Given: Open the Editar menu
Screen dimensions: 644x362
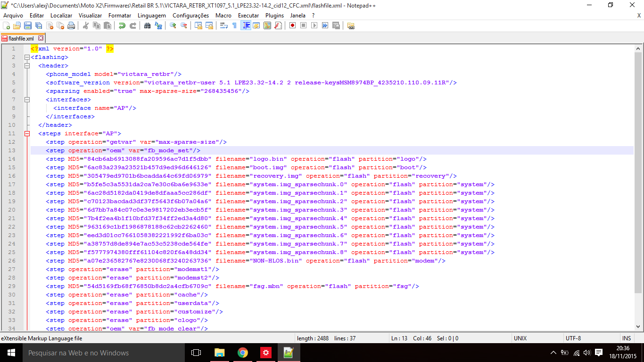Looking at the screenshot, I should pyautogui.click(x=37, y=16).
